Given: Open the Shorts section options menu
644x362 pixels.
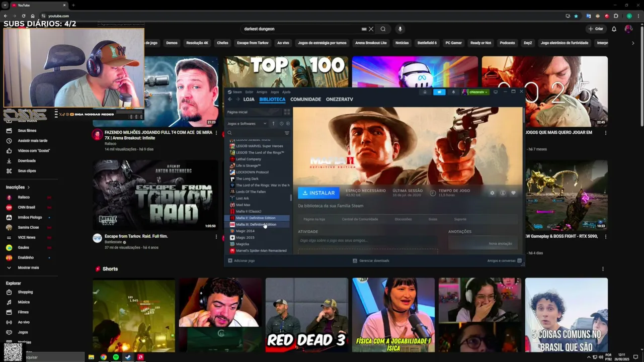Looking at the screenshot, I should coord(603,269).
